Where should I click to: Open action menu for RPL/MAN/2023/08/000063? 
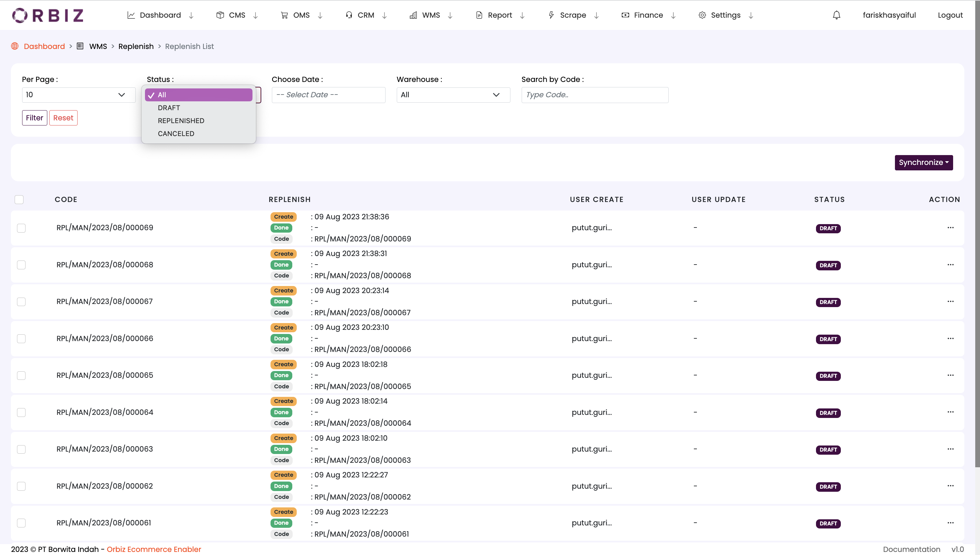(x=951, y=449)
